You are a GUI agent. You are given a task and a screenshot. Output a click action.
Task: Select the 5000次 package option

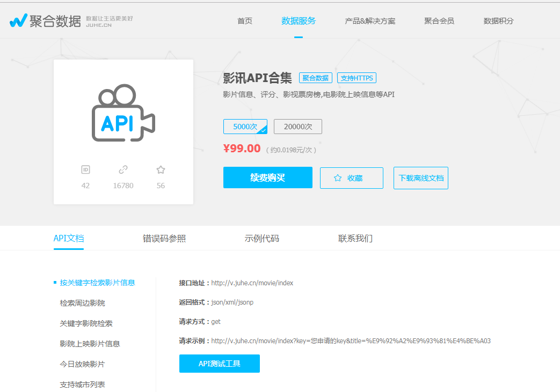pos(245,127)
